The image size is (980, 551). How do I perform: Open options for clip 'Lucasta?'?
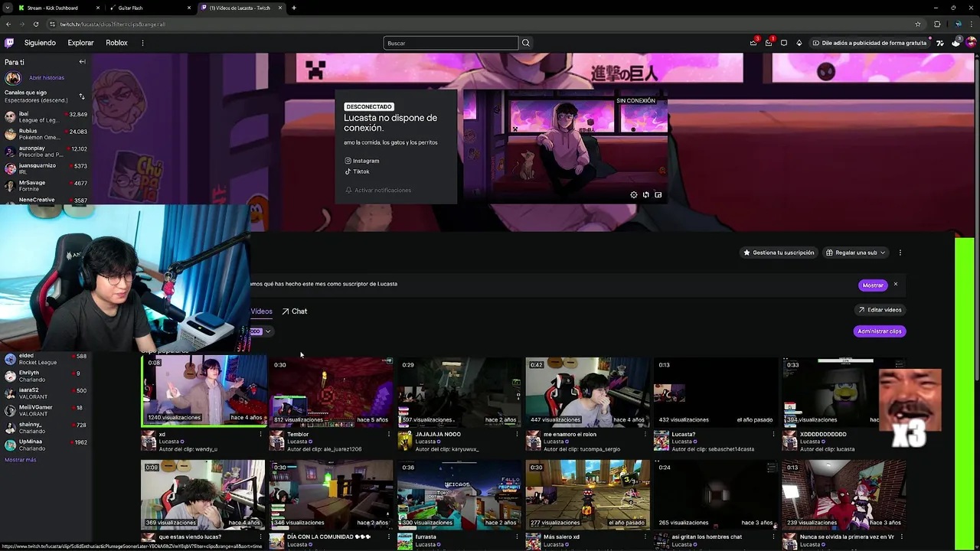(x=773, y=435)
